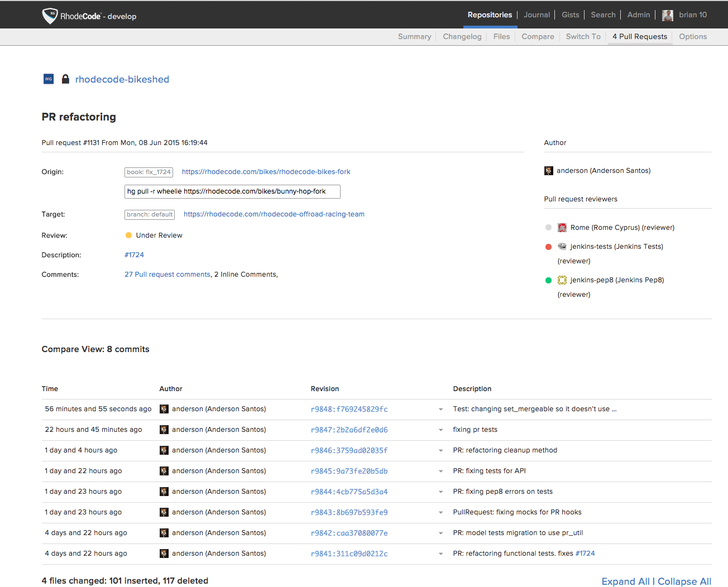Expand commit message for r9848
Viewport: 728px width, 587px height.
click(440, 410)
